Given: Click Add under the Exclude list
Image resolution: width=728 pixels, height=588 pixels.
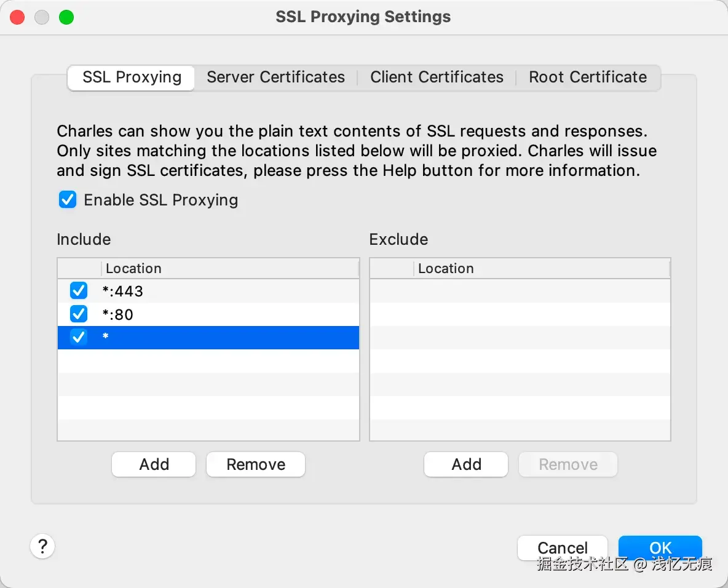Looking at the screenshot, I should [466, 464].
